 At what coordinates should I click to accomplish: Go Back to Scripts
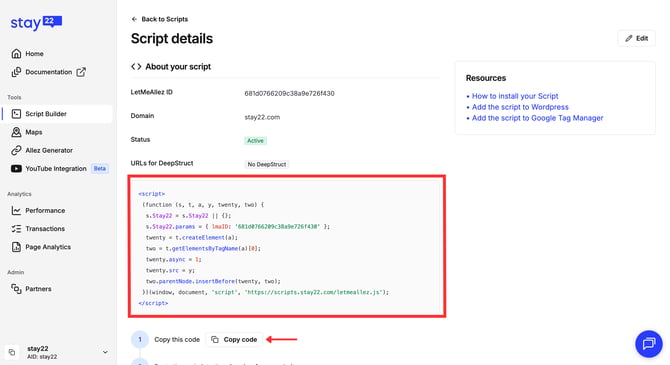coord(165,19)
